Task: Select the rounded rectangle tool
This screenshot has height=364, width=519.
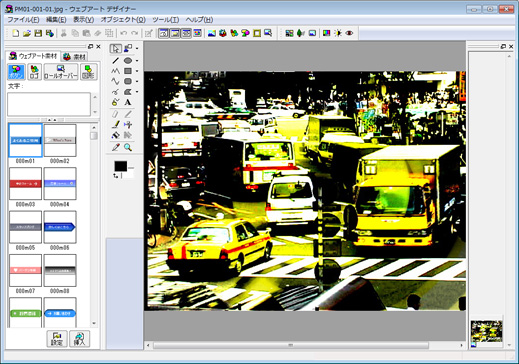Action: (x=128, y=81)
